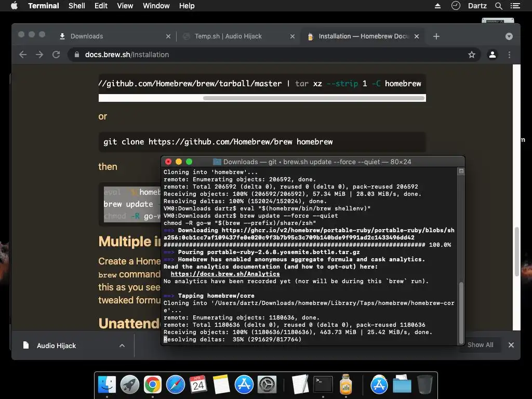Viewport: 532px width, 399px height.
Task: Close the downloads shelf
Action: click(511, 345)
